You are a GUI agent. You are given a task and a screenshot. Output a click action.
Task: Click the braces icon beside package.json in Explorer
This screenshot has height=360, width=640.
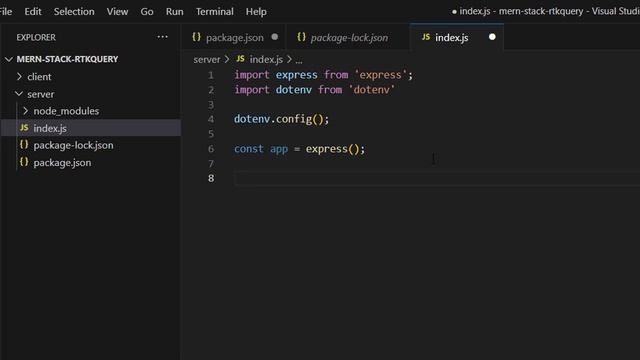(24, 162)
